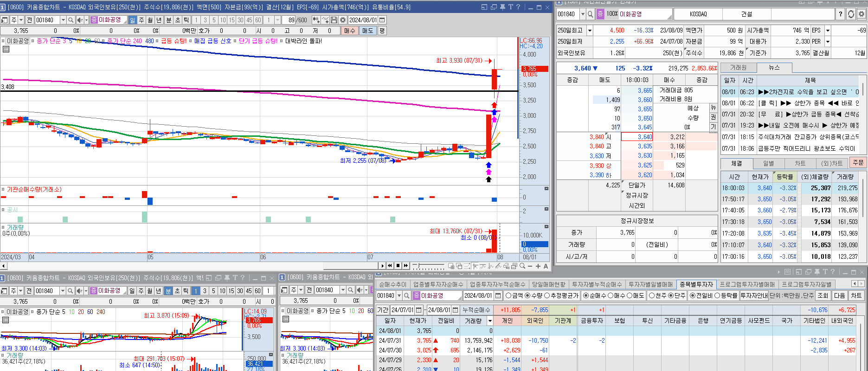Open the 250일최고 dropdown in quote window

tap(590, 30)
